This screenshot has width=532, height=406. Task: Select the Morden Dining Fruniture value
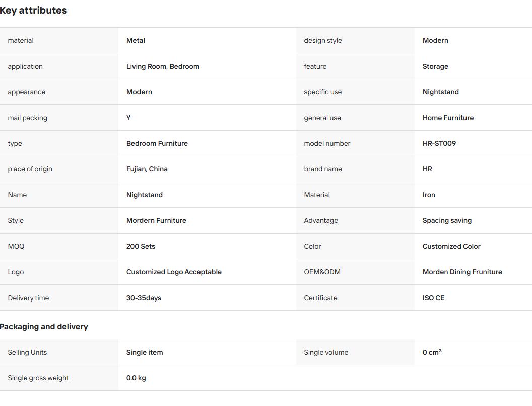click(x=462, y=272)
